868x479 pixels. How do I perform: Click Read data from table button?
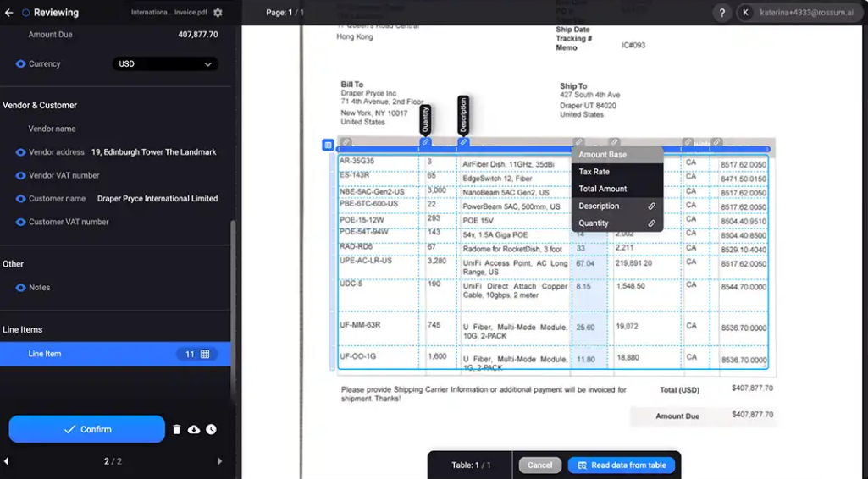pyautogui.click(x=621, y=465)
